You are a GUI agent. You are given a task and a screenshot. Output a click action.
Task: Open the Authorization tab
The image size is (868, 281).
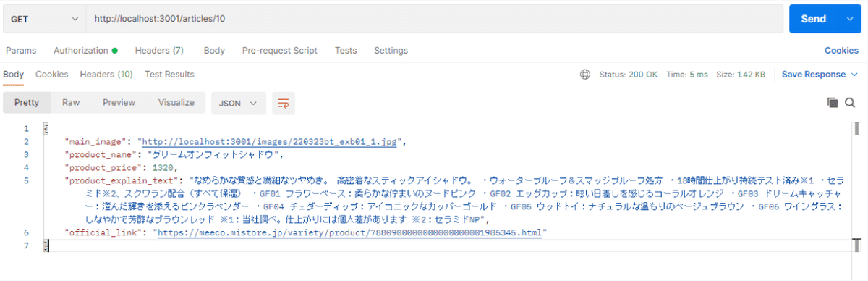coord(81,51)
